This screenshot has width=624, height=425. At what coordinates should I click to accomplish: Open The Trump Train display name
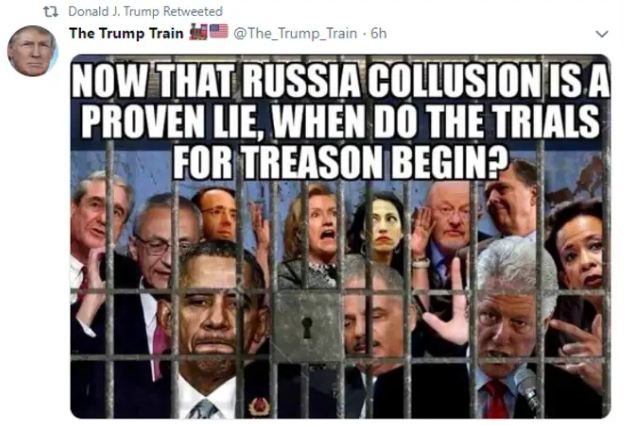pyautogui.click(x=126, y=33)
